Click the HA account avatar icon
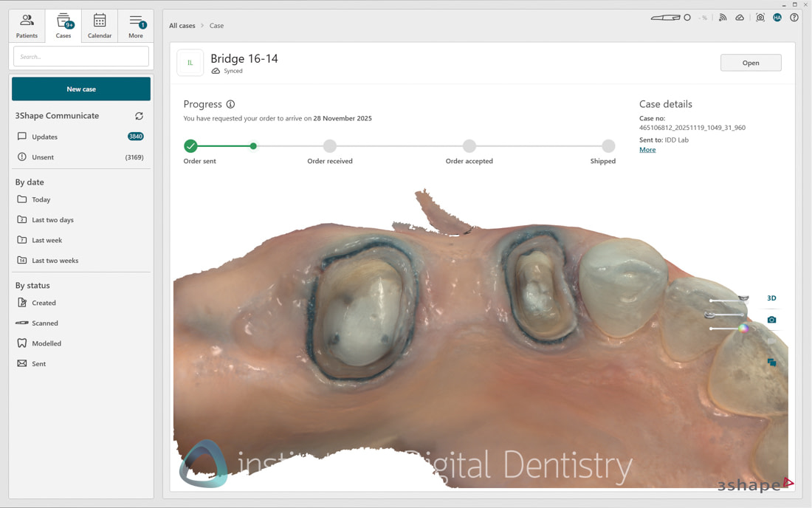 point(777,17)
